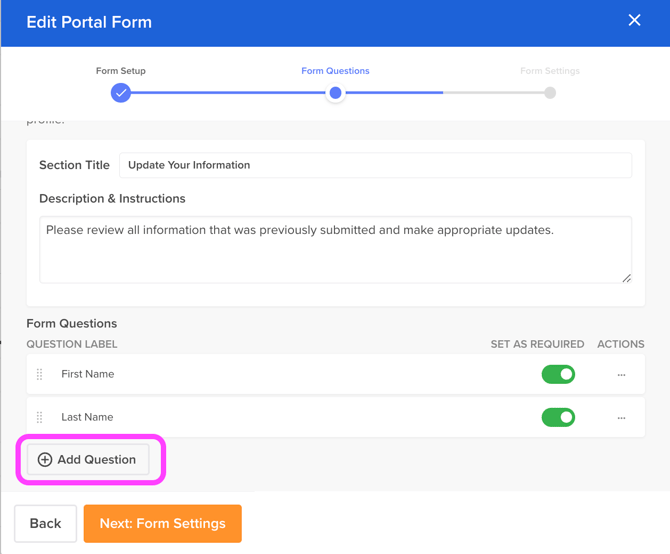The image size is (670, 554).
Task: Select the First Name question row label
Action: [x=88, y=374]
